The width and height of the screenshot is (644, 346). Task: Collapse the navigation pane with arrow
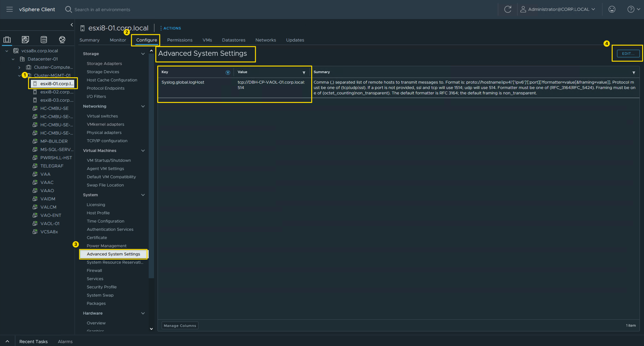coord(72,25)
